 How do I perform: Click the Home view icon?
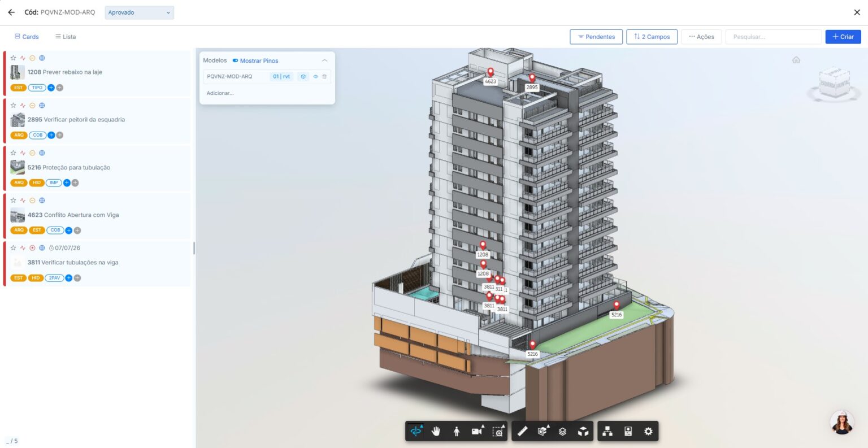point(796,60)
